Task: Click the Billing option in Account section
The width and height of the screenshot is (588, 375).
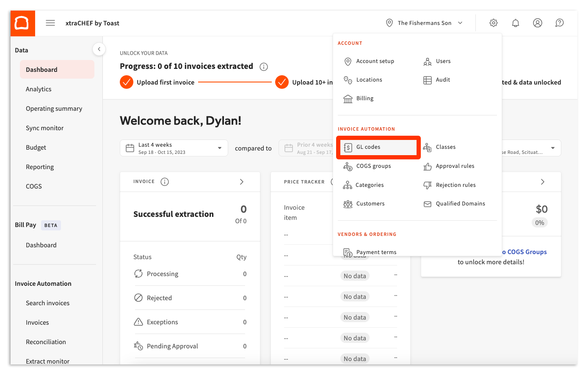Action: click(364, 99)
